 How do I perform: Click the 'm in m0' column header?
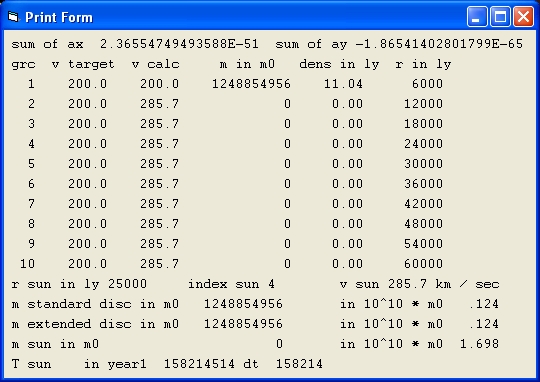(247, 64)
